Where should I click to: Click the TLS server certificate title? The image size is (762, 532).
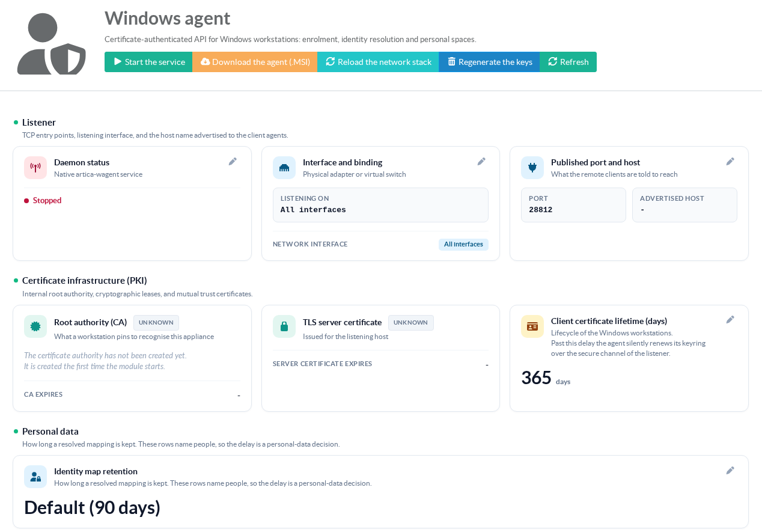coord(342,322)
